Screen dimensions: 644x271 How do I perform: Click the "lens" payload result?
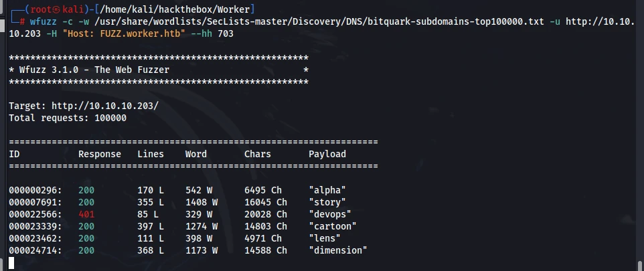click(325, 238)
